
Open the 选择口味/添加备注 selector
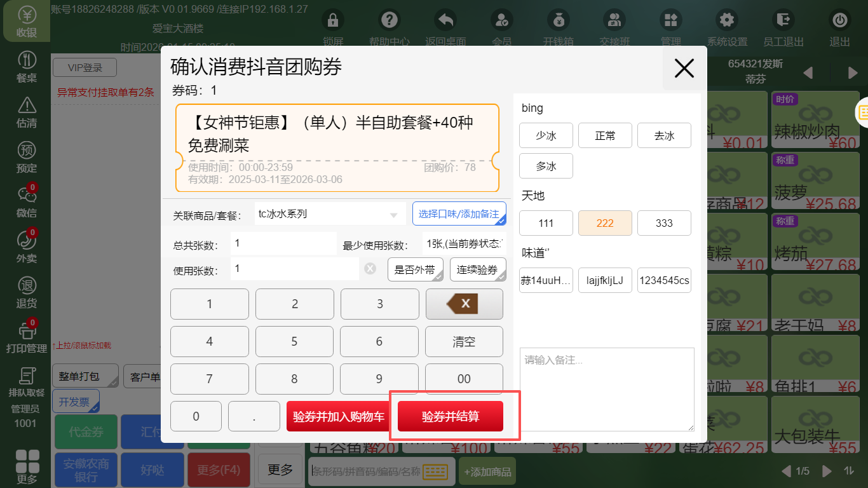click(x=459, y=214)
